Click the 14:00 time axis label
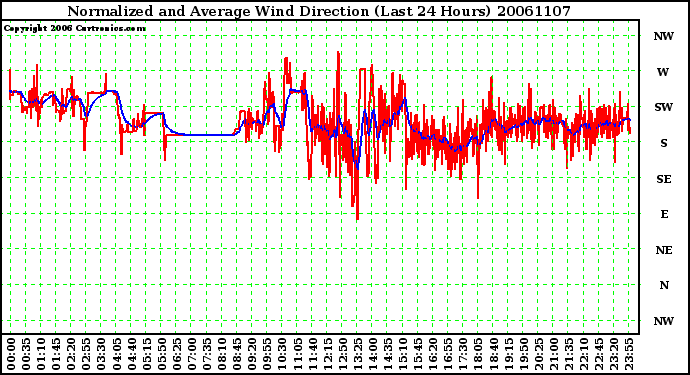The width and height of the screenshot is (690, 375). 372,354
